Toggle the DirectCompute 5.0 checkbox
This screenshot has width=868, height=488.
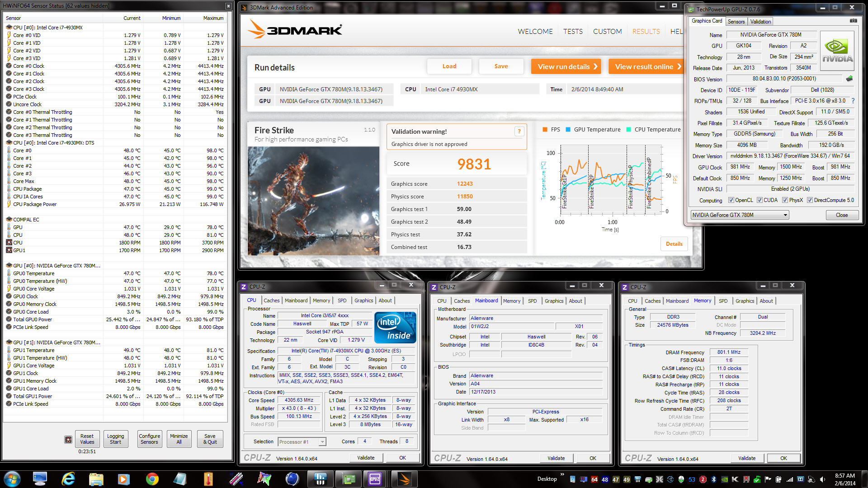click(x=810, y=200)
